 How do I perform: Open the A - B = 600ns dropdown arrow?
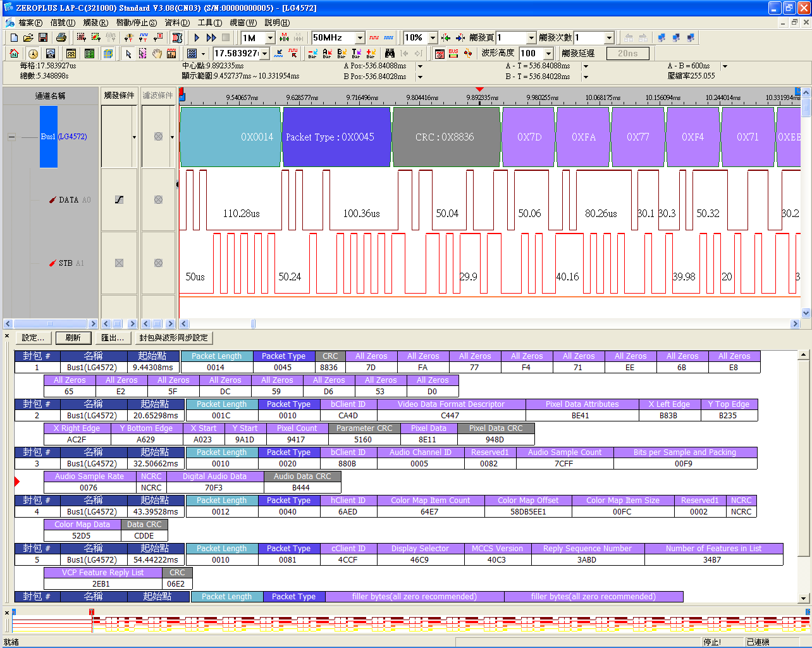point(725,66)
